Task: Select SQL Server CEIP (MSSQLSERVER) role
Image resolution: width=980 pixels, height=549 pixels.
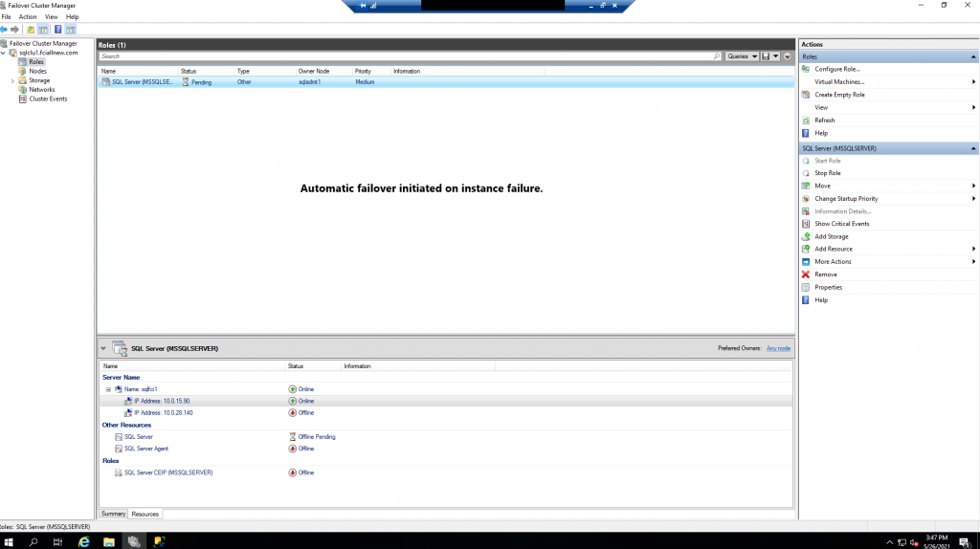Action: click(168, 472)
